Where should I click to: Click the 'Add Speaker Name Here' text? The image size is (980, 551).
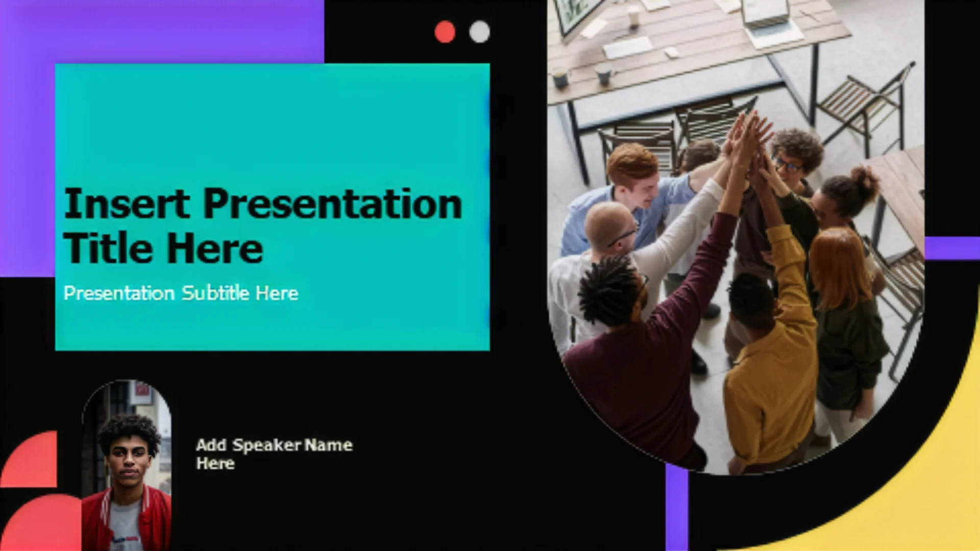274,454
